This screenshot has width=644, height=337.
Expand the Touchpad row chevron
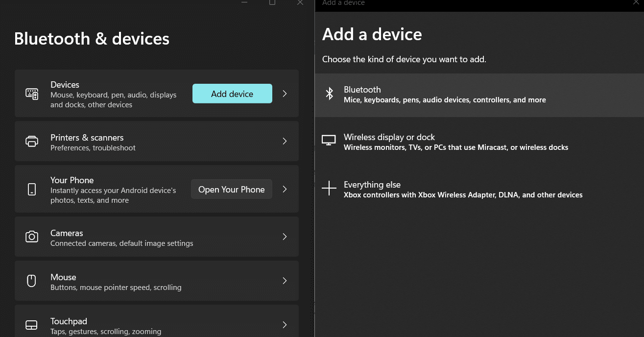285,325
